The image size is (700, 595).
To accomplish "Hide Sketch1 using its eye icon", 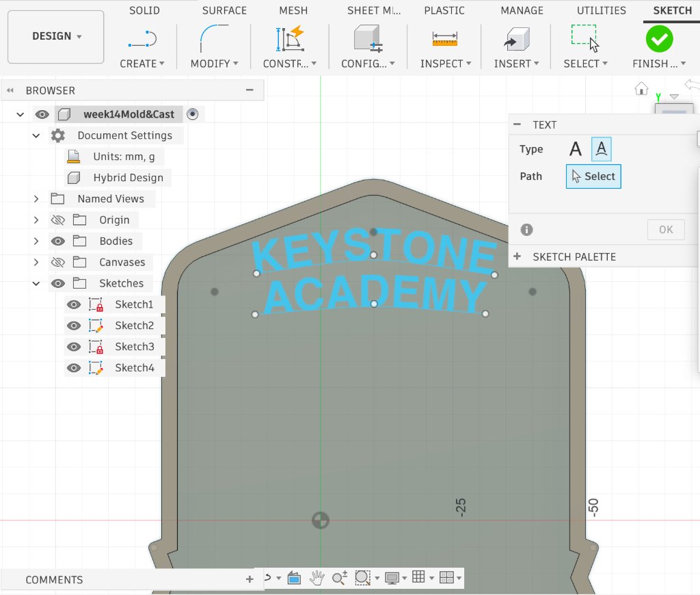I will point(74,304).
